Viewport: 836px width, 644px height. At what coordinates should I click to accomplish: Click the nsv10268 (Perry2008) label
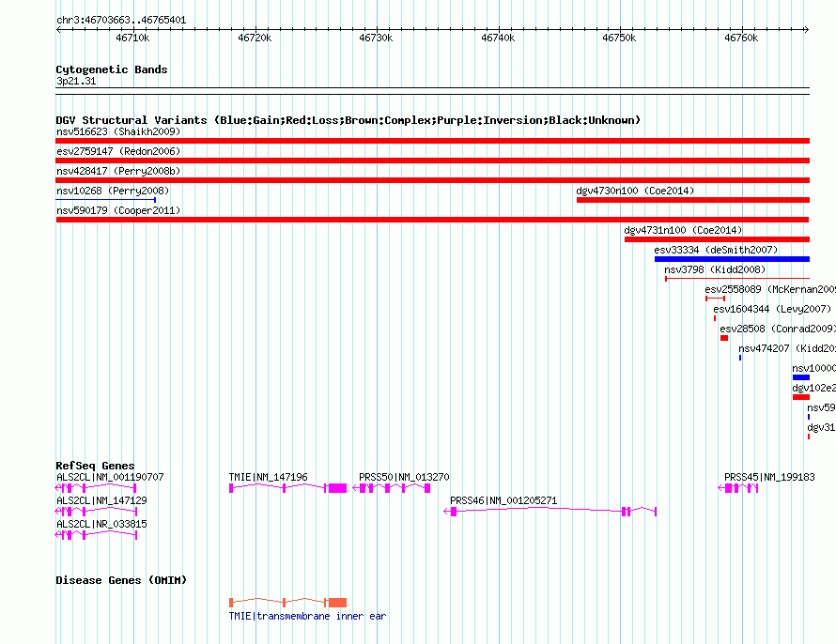coord(113,191)
